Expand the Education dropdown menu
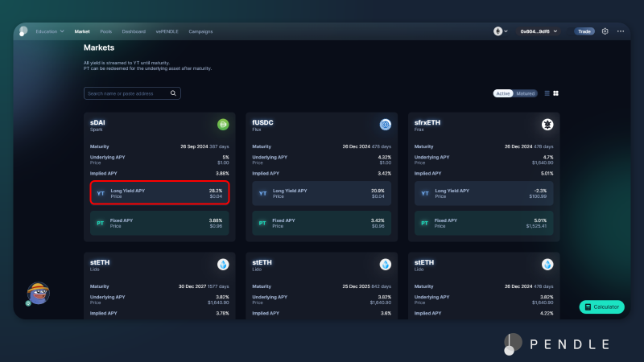This screenshot has height=362, width=644. (x=50, y=31)
